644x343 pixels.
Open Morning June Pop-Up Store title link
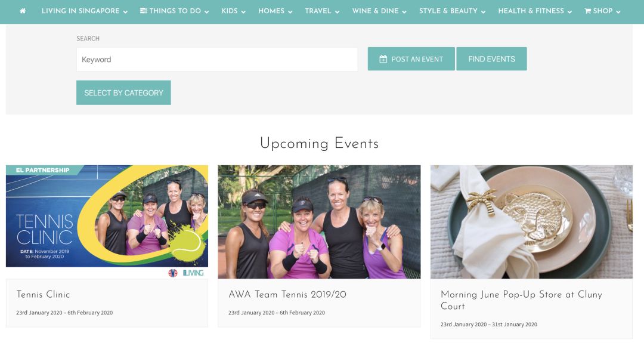click(x=521, y=300)
